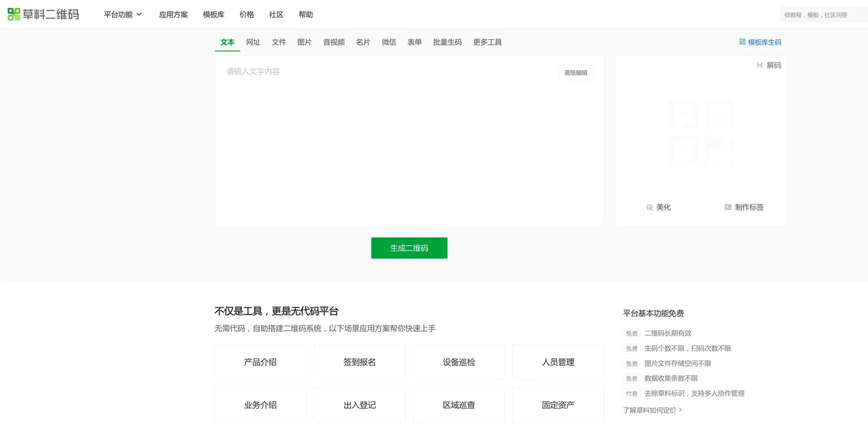Expand the 平台功能 dropdown menu
This screenshot has width=868, height=425.
[x=123, y=14]
